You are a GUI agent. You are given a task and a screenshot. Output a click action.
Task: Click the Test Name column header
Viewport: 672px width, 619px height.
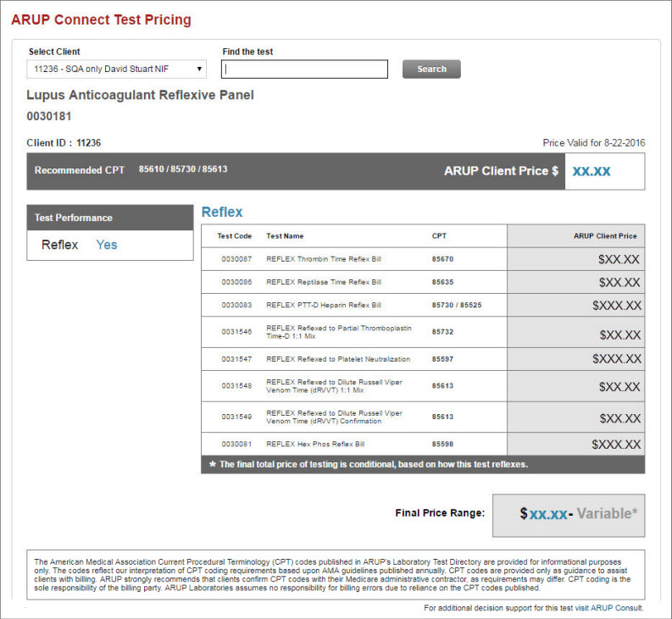285,236
